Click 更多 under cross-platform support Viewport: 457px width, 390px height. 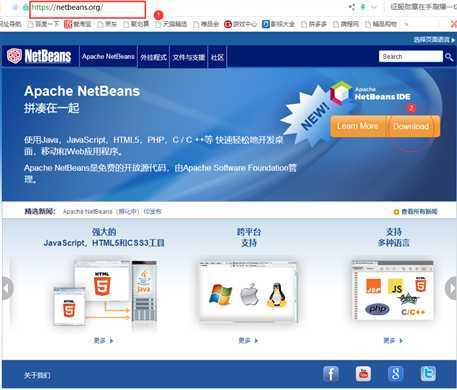[x=248, y=340]
